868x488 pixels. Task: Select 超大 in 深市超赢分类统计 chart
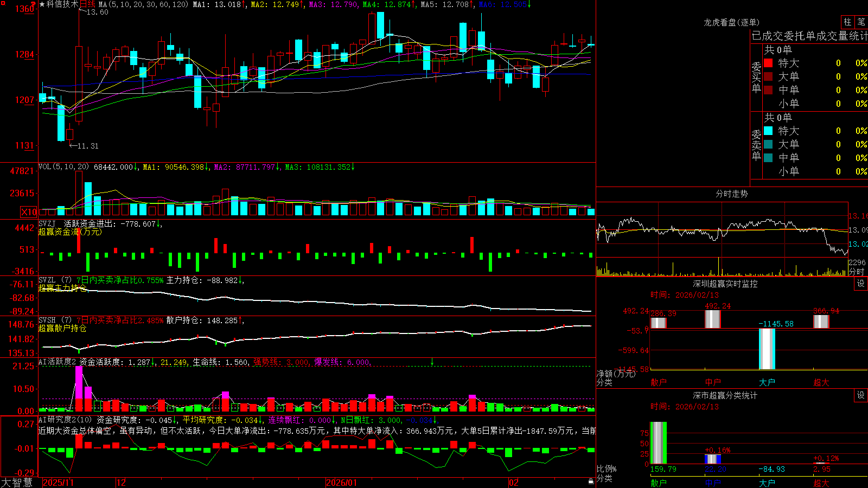pyautogui.click(x=821, y=483)
